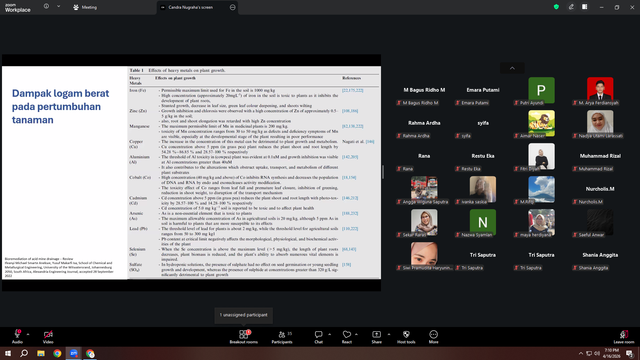The image size is (640, 360).
Task: Select Muhammad Rizal's participant tile
Action: (600, 157)
